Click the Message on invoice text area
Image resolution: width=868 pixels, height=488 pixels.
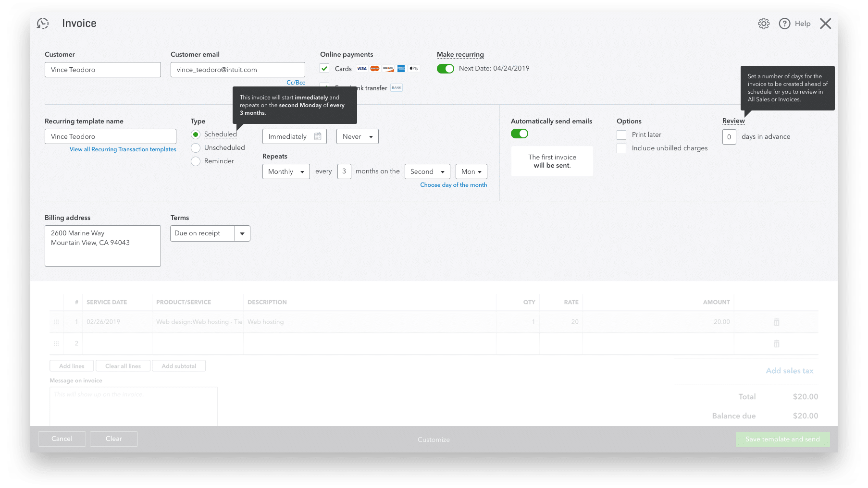pyautogui.click(x=134, y=406)
